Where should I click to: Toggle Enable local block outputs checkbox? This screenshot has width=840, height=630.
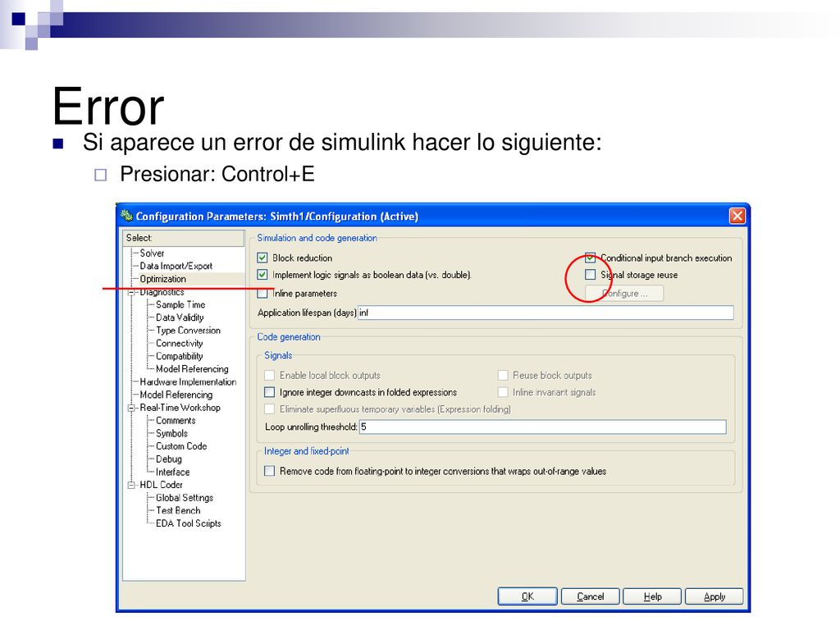click(x=269, y=375)
